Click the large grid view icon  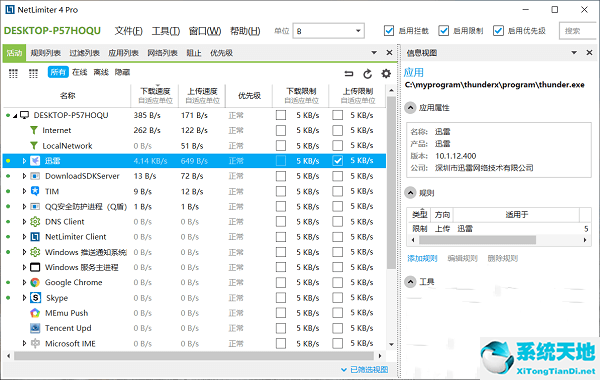coord(13,73)
